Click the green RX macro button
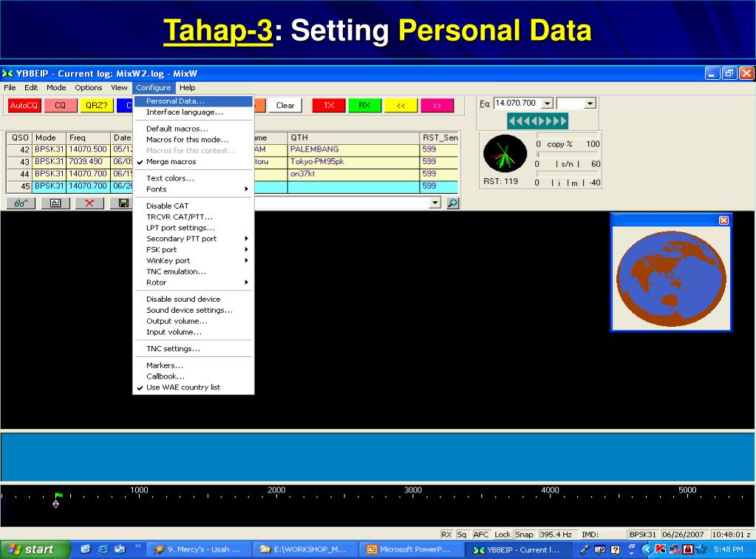 [364, 105]
